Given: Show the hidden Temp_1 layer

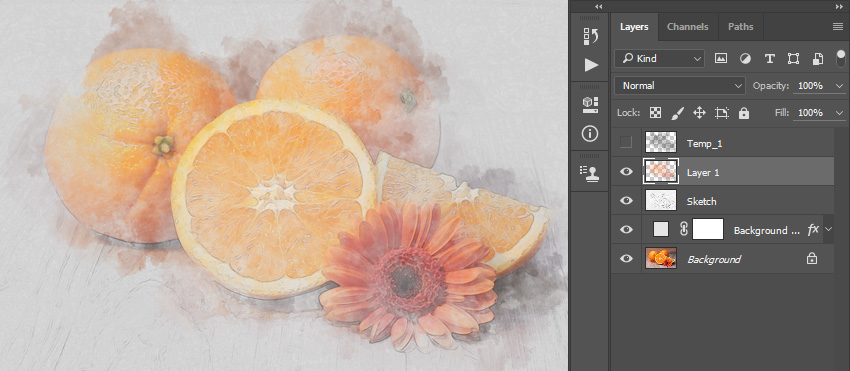Looking at the screenshot, I should [x=626, y=143].
